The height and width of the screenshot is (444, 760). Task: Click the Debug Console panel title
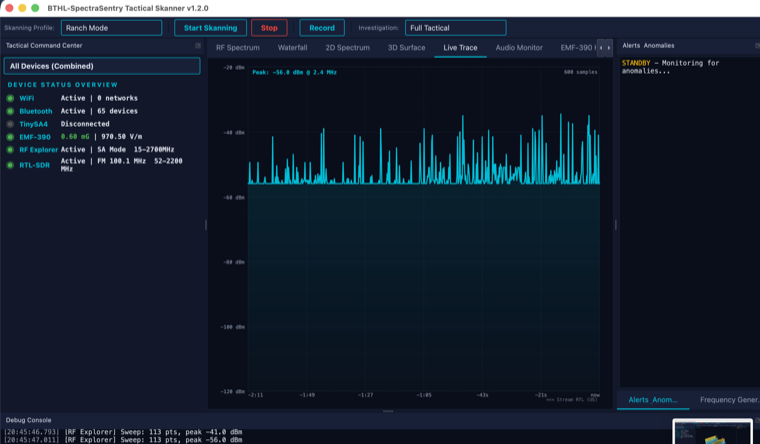point(28,420)
